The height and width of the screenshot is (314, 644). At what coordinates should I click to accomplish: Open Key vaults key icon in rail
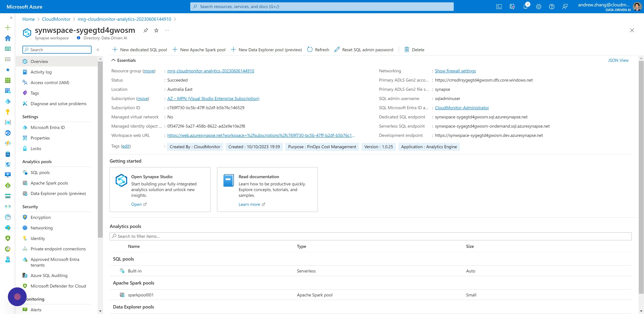coord(8,112)
